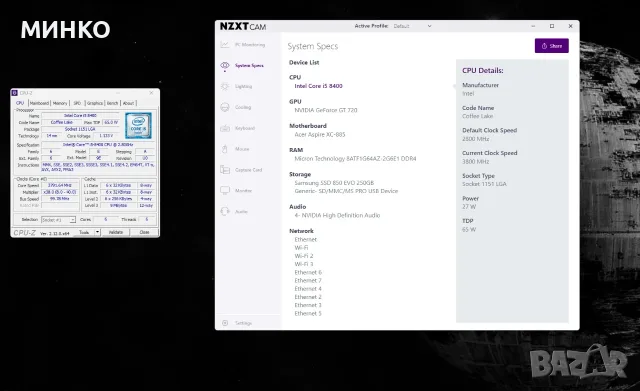Viewport: 640px width, 391px height.
Task: Maximize the NZXT CAM window
Action: click(x=552, y=26)
